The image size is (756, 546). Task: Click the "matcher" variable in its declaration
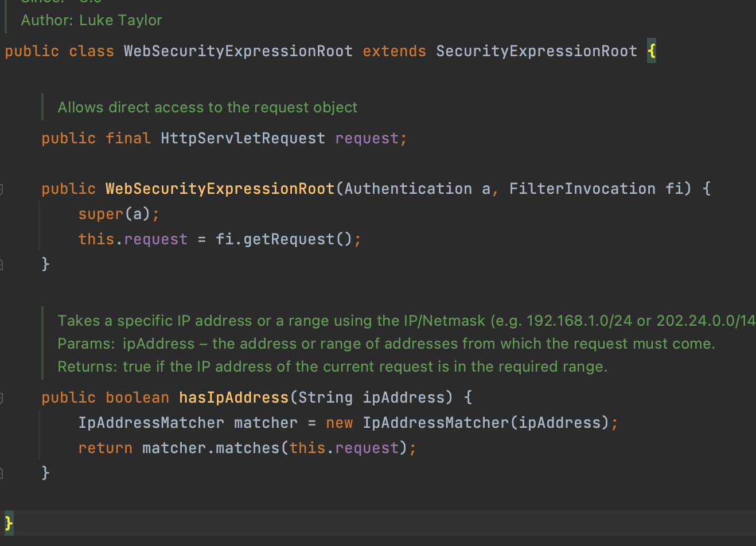coord(266,423)
